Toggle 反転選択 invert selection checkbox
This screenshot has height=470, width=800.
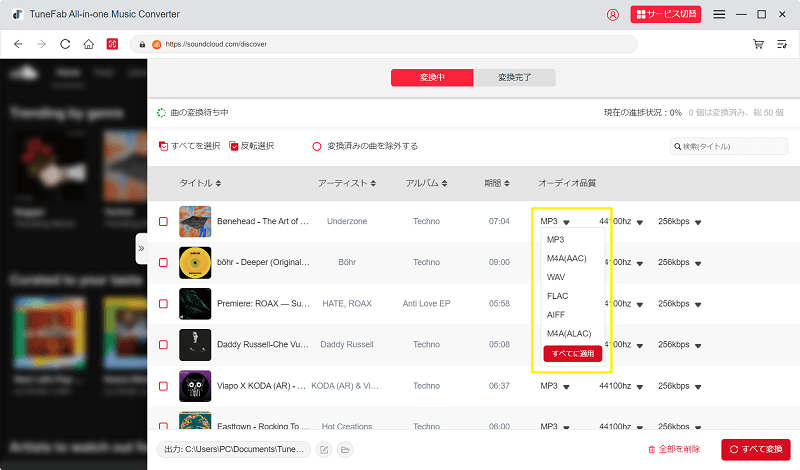click(x=234, y=146)
